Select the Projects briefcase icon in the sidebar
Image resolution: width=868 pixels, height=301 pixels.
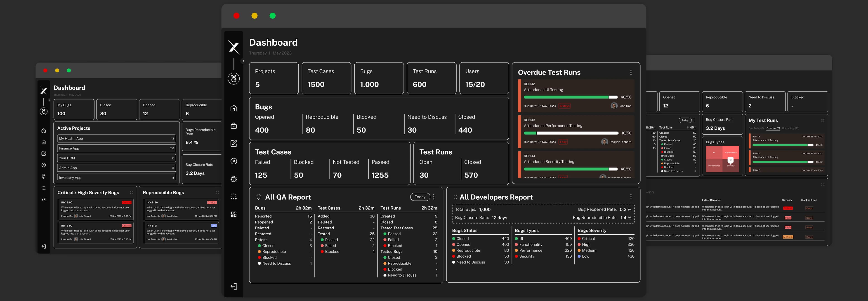click(x=234, y=126)
